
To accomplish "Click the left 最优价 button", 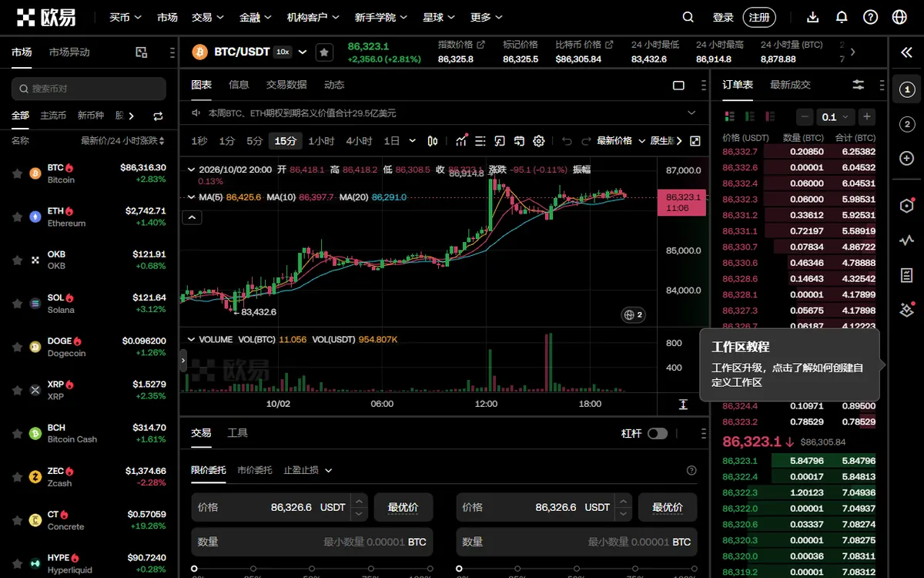I will point(403,507).
